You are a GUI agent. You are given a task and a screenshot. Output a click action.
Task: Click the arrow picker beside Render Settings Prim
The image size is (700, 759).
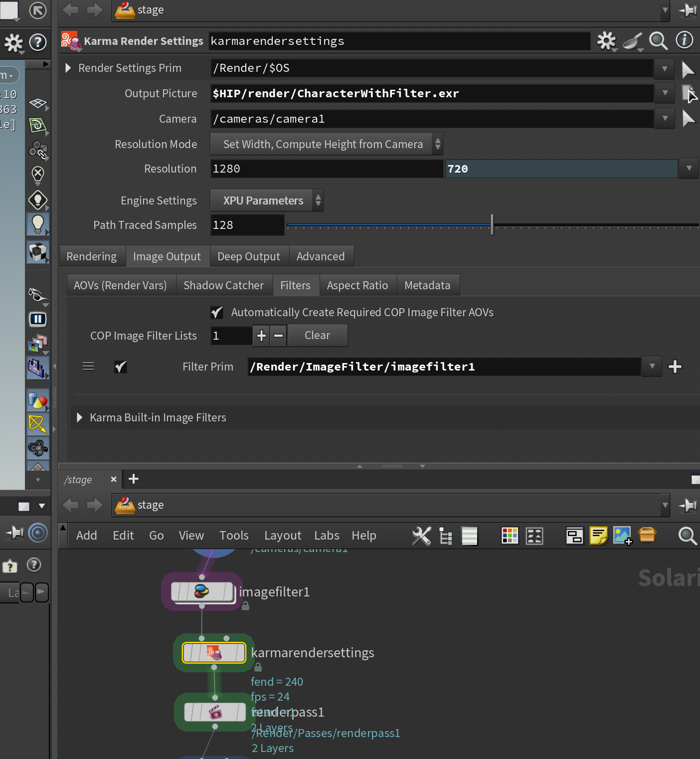[688, 69]
